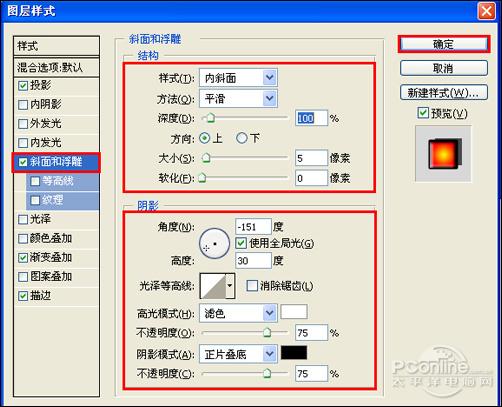Uncheck the 斜面和浮雕 checkbox
This screenshot has height=407, width=502.
pos(23,162)
